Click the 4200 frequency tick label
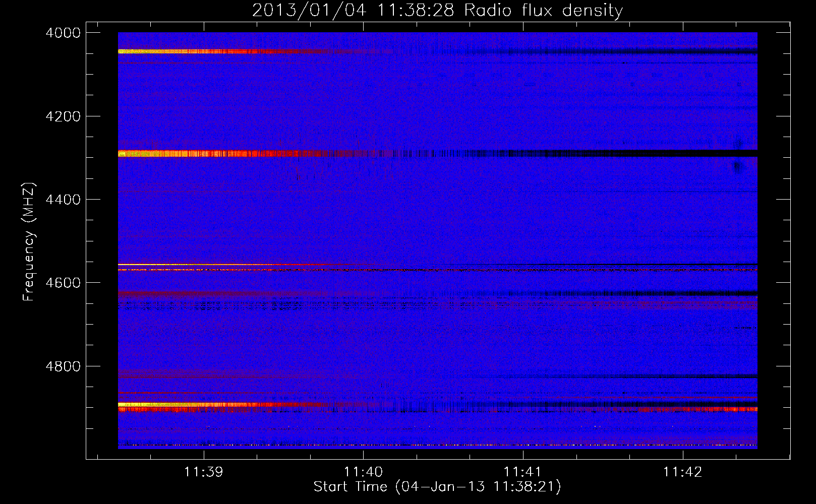This screenshot has width=816, height=504. [x=63, y=116]
